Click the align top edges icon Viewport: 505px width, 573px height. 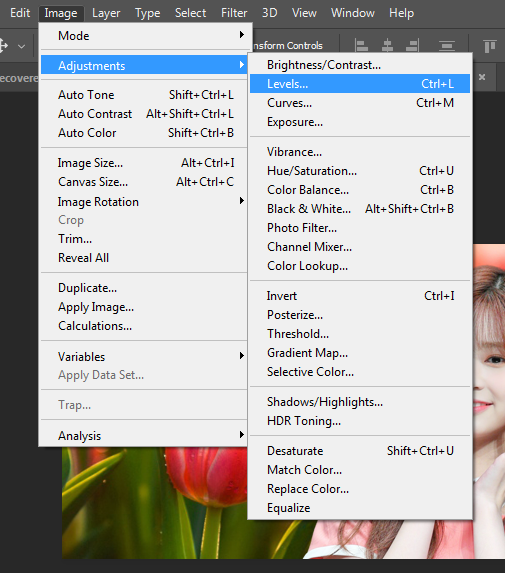coord(490,46)
